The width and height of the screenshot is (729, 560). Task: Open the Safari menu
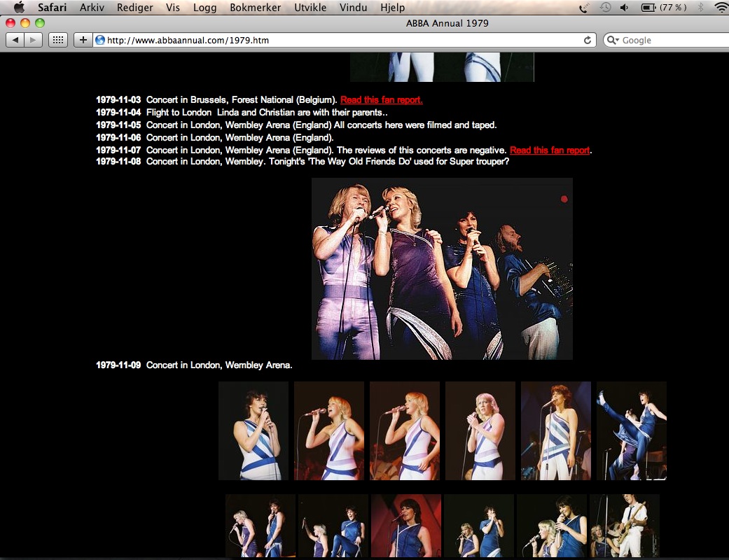[52, 8]
